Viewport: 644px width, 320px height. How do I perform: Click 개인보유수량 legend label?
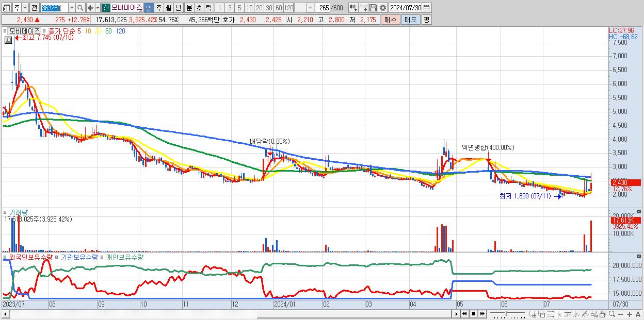pos(124,257)
